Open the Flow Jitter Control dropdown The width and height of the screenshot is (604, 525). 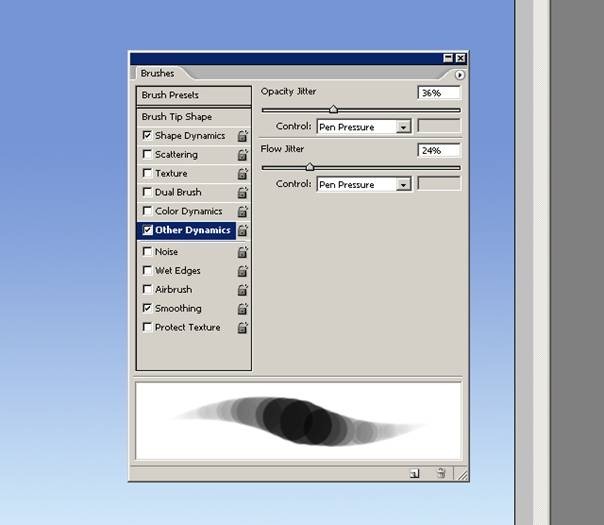point(364,185)
